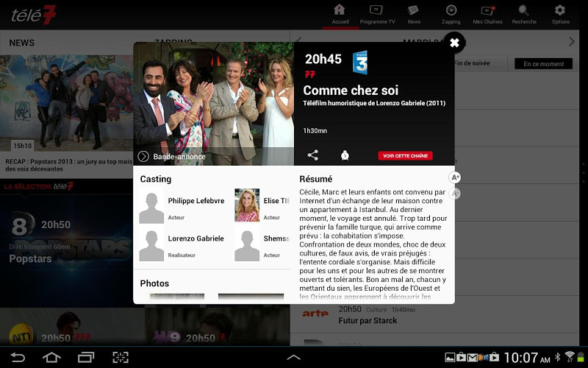This screenshot has height=368, width=588.
Task: Click the program title Comme chez soi
Action: [x=351, y=90]
